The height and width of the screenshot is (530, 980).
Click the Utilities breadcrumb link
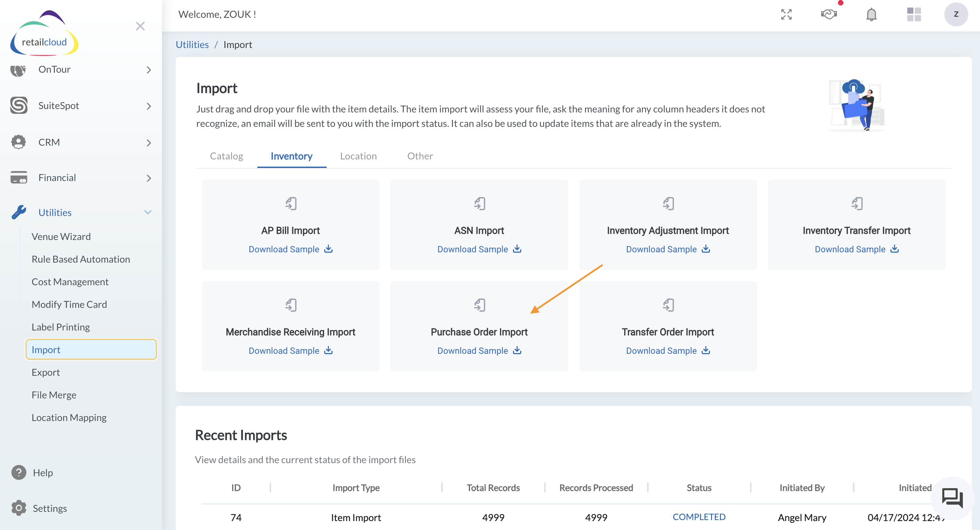click(x=192, y=45)
